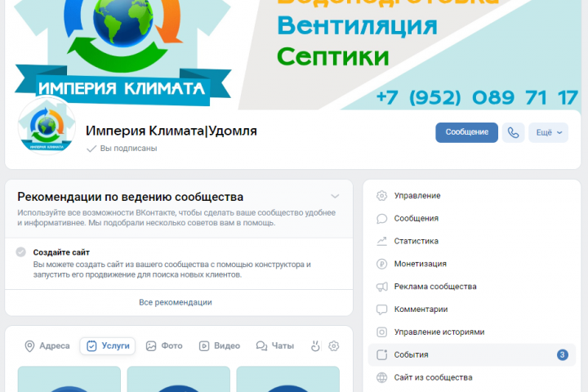Click the community avatar logo
This screenshot has width=588, height=392.
tap(47, 126)
